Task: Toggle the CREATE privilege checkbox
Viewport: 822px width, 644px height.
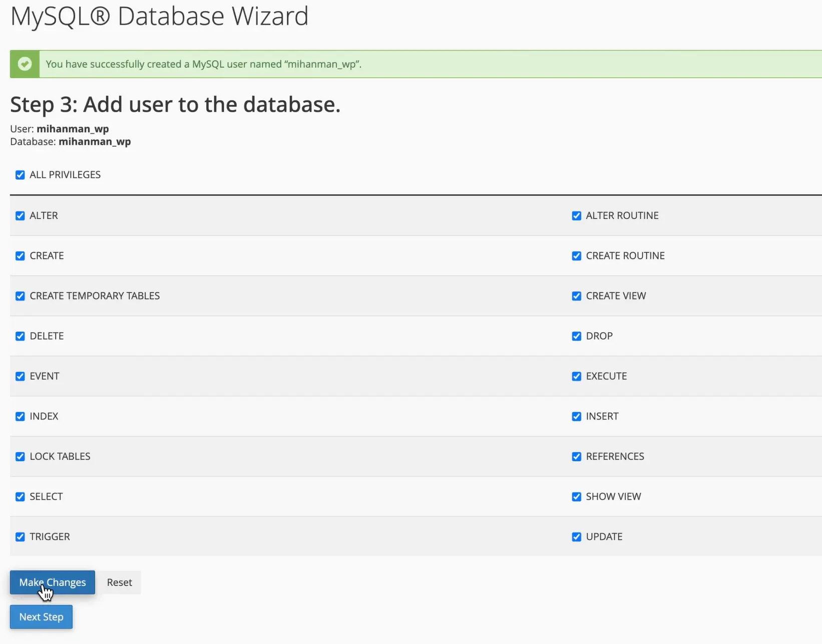Action: (x=20, y=256)
